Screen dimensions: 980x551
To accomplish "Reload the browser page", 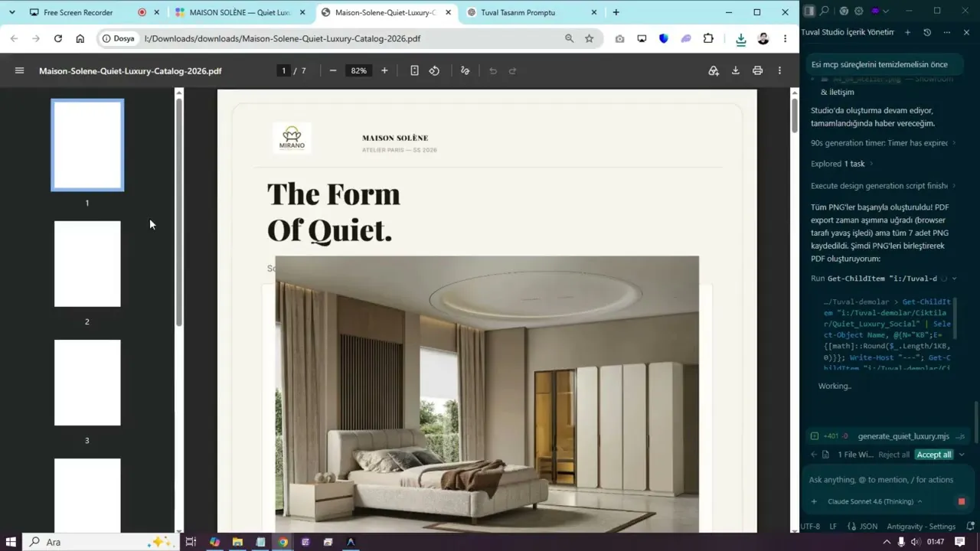I will click(x=57, y=38).
